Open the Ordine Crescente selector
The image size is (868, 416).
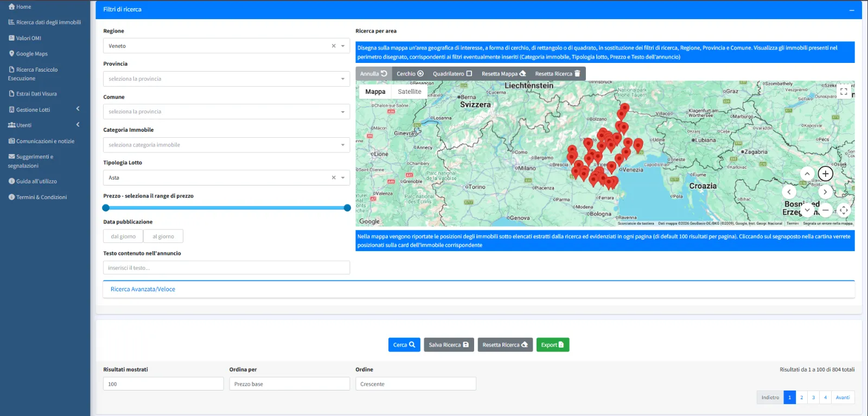tap(416, 384)
